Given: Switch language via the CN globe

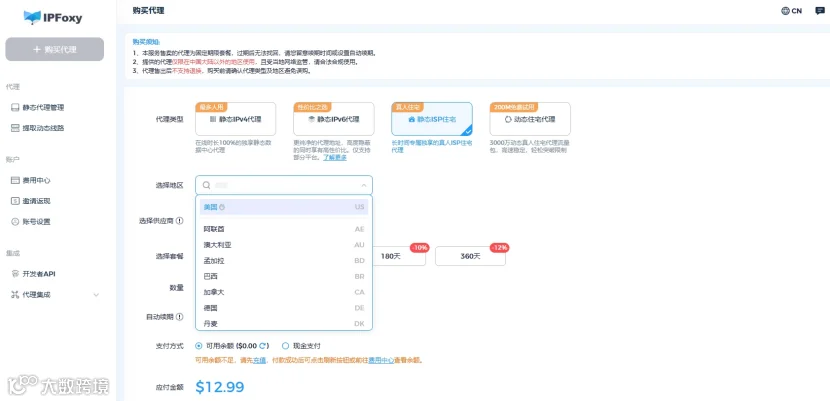Looking at the screenshot, I should coord(791,11).
